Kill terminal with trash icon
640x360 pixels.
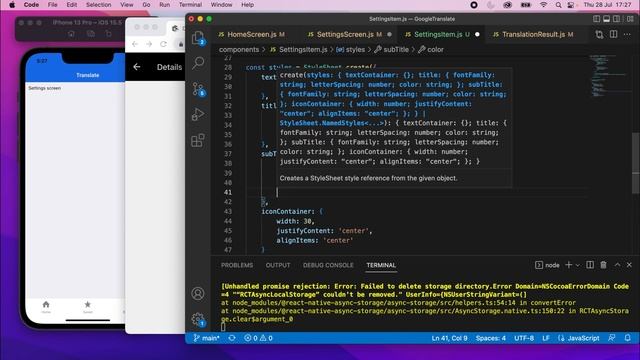(x=603, y=265)
